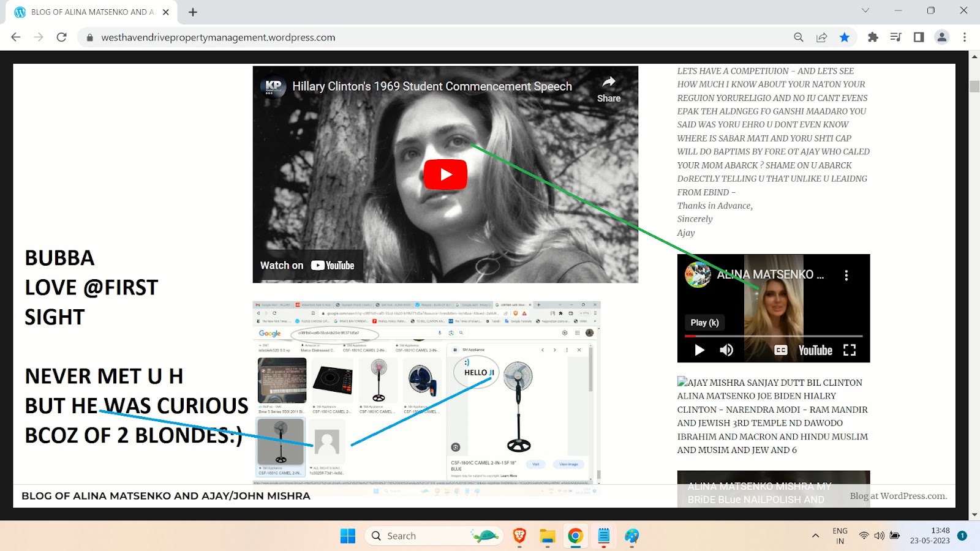Enter fullscreen on the small video player
This screenshot has height=551, width=980.
point(849,350)
